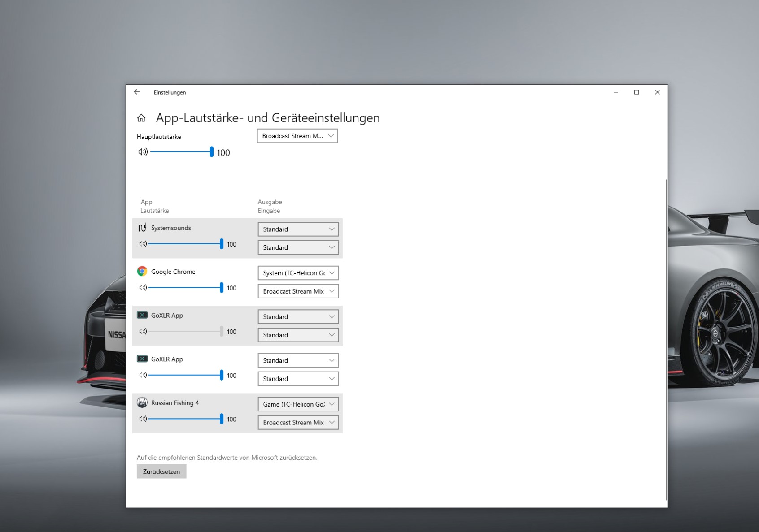
Task: Click the greyed-out GoXLR App icon
Action: pos(142,315)
